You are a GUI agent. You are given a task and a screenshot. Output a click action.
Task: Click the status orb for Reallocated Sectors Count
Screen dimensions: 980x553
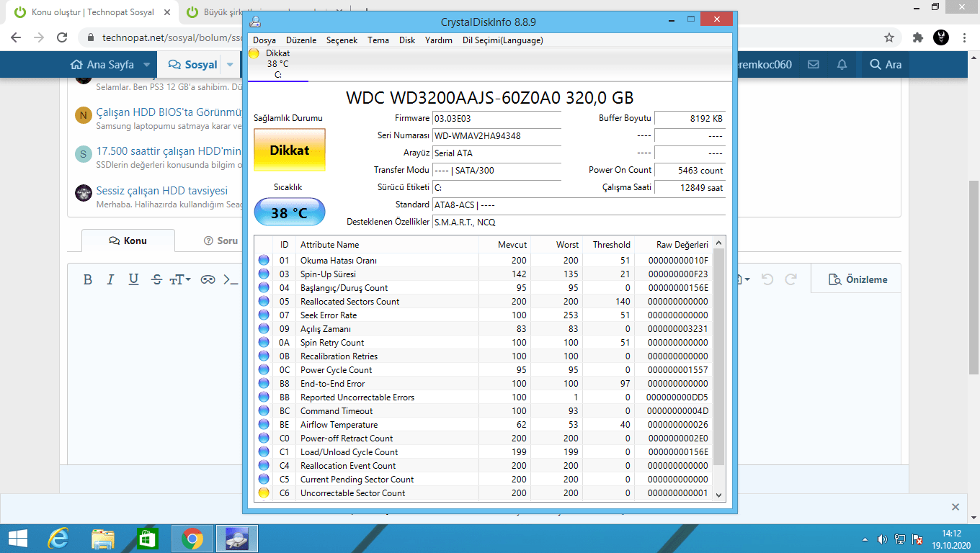click(264, 301)
